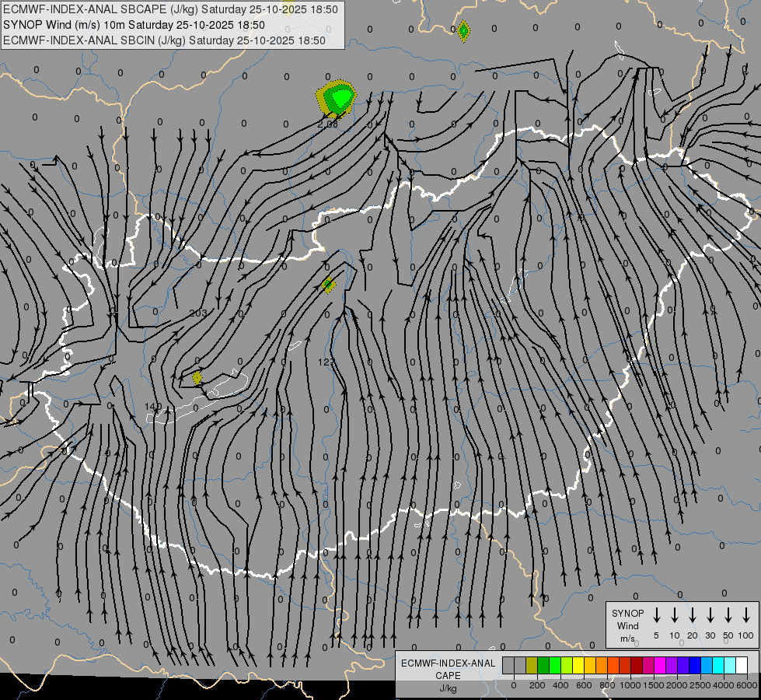Screen dimensions: 761x700
Task: Click the 200 label on the CAPE scale
Action: coord(537,685)
